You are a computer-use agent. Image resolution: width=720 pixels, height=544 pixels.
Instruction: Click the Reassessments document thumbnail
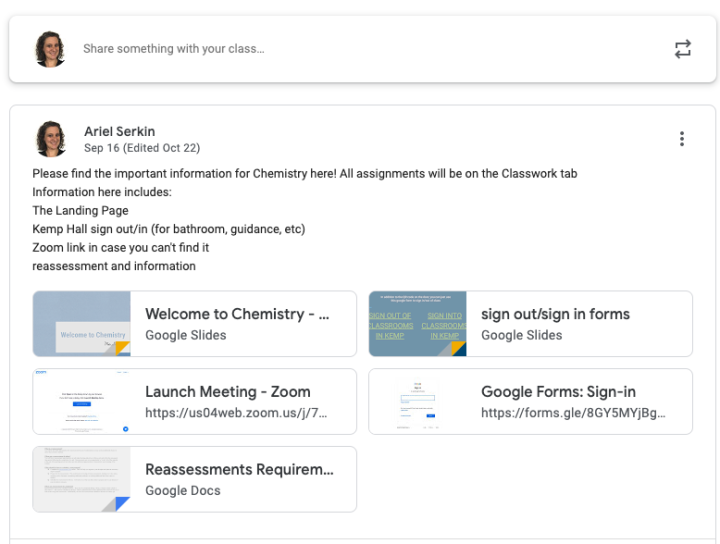[82, 479]
